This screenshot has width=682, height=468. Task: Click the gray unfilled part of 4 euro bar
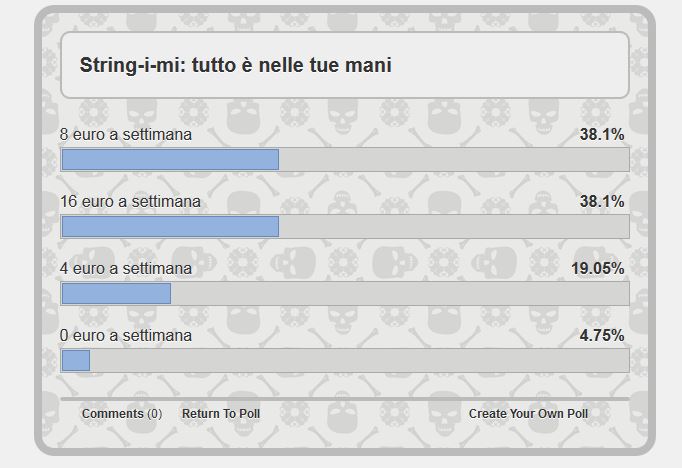point(400,294)
